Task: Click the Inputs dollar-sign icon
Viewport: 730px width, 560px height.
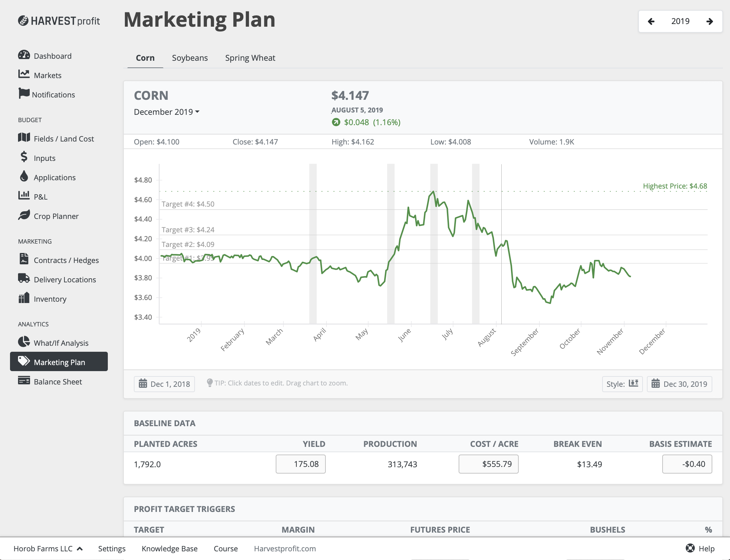Action: coord(24,158)
